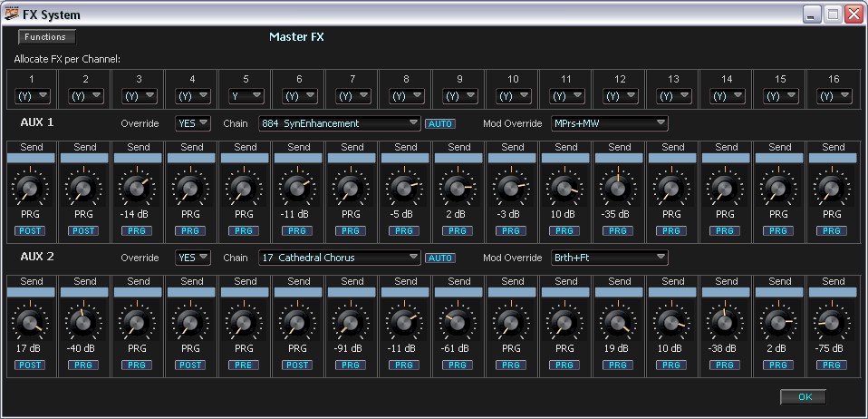
Task: Toggle the PRE button in AUX 2
Action: (x=245, y=365)
